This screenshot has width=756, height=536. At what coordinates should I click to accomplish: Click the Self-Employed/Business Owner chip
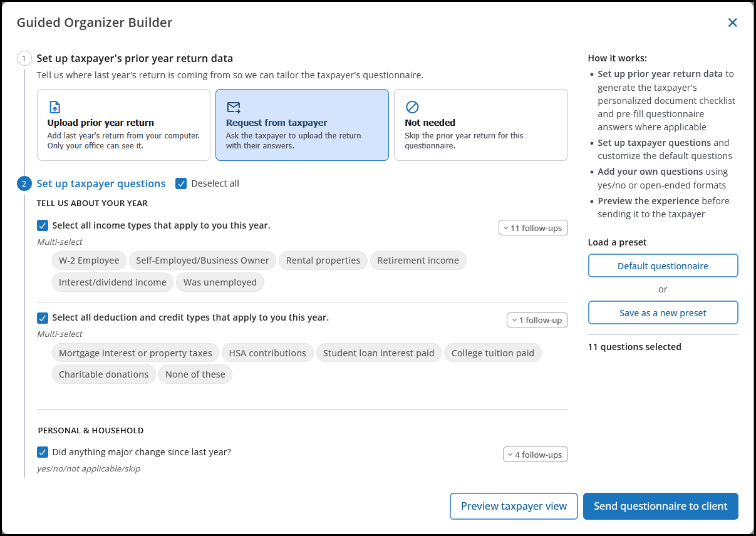click(x=202, y=260)
